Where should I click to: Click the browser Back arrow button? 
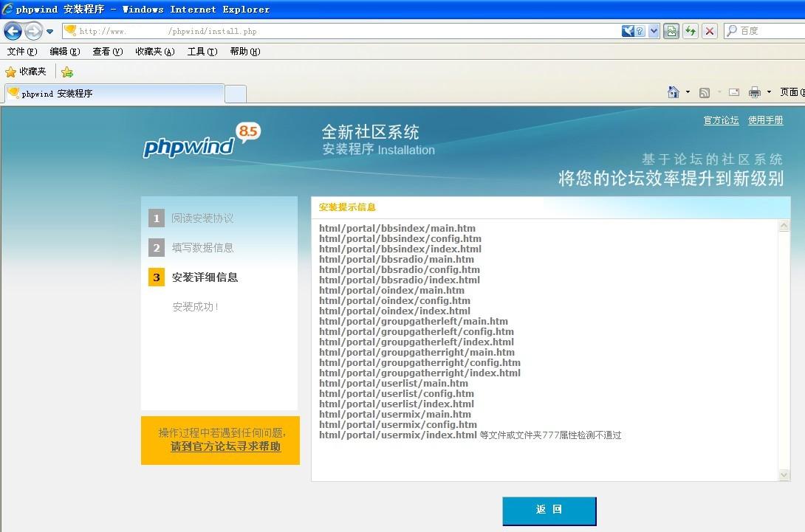[13, 31]
